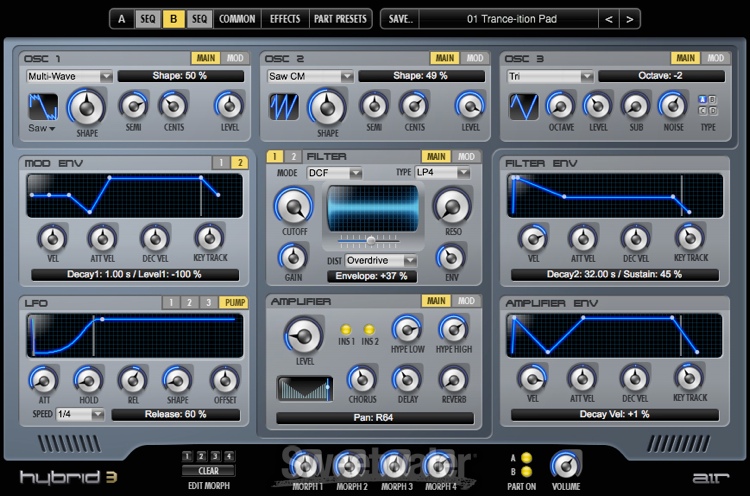Click the filter GAIN knob
750x496 pixels.
coord(293,257)
